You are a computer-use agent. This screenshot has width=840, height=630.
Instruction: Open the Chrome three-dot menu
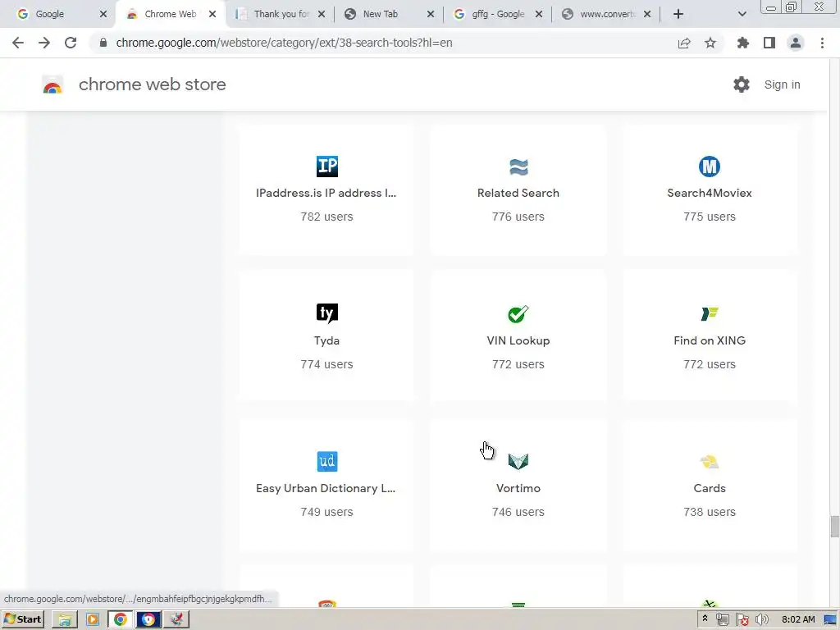(x=822, y=43)
